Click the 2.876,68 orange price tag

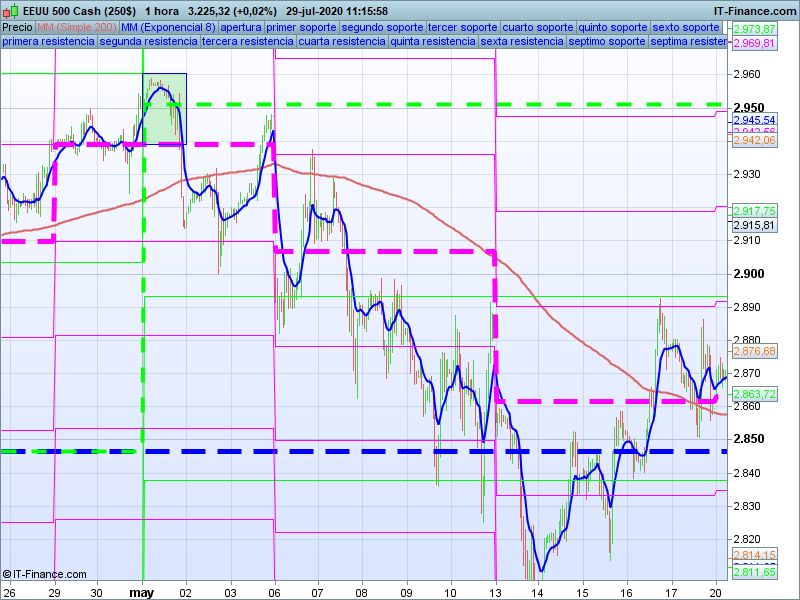click(754, 352)
